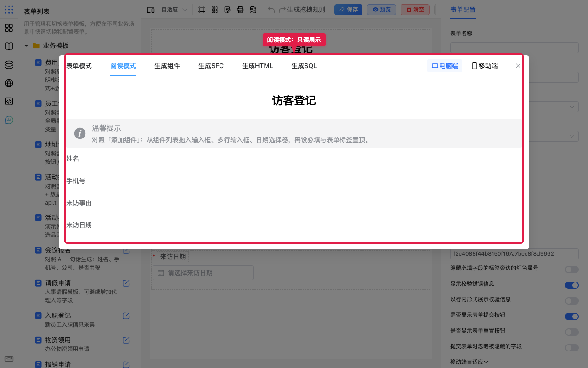Click the 预览 button

[x=381, y=10]
